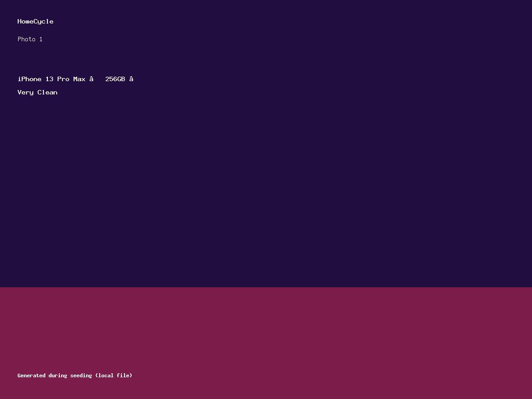
Task: Click the â character after 256GB
Action: tap(131, 79)
